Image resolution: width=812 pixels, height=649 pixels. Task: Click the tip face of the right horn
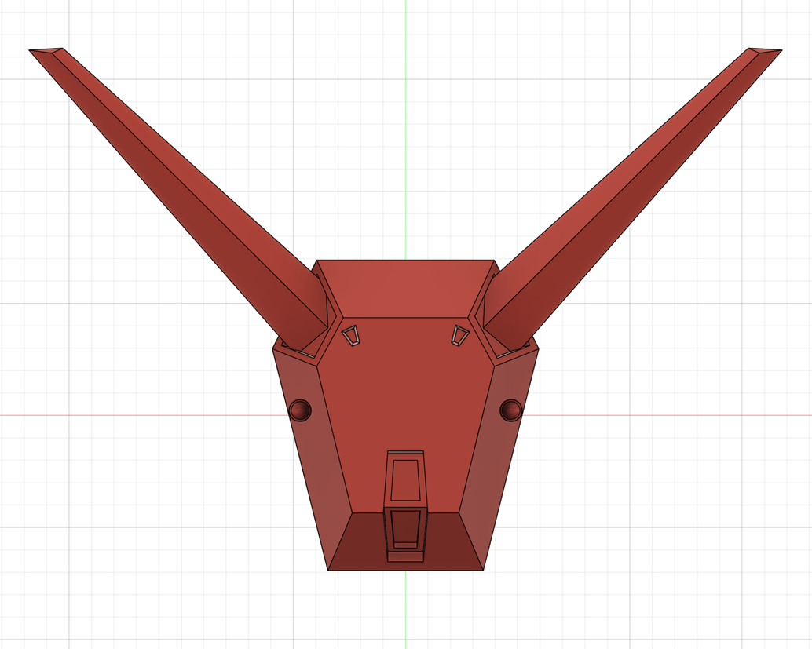(x=764, y=50)
